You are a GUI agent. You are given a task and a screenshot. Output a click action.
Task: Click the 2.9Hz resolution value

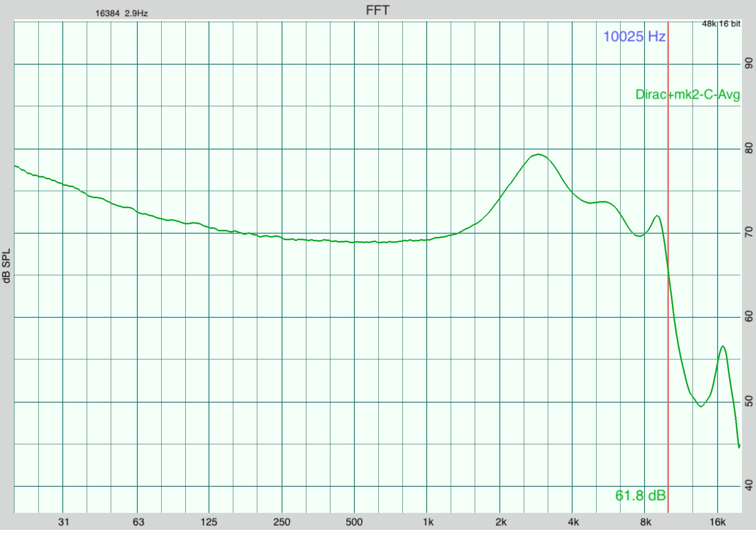tap(136, 14)
